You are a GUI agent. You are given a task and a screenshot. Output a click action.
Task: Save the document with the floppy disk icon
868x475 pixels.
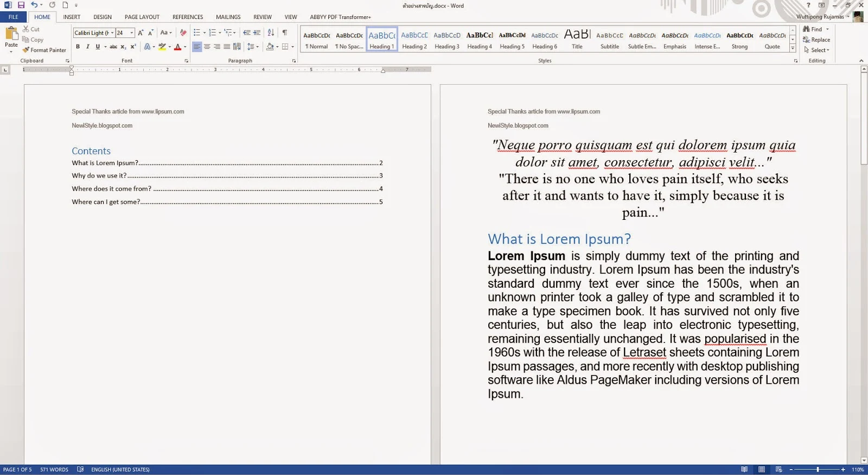21,5
